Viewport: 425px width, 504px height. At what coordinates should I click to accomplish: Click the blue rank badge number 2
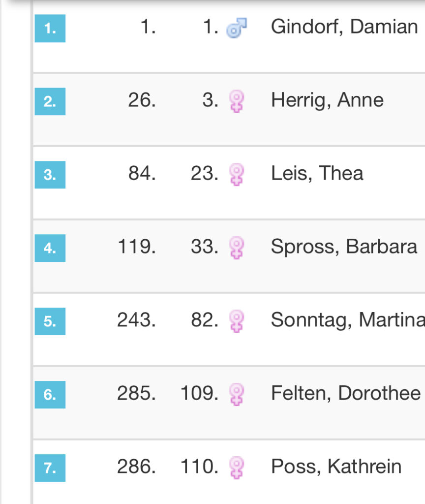50,101
